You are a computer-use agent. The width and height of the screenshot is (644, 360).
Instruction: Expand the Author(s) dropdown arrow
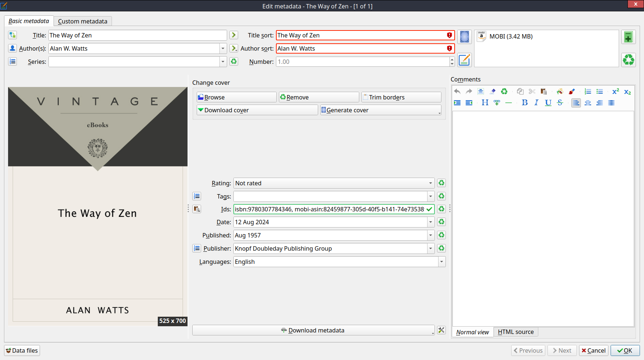223,48
